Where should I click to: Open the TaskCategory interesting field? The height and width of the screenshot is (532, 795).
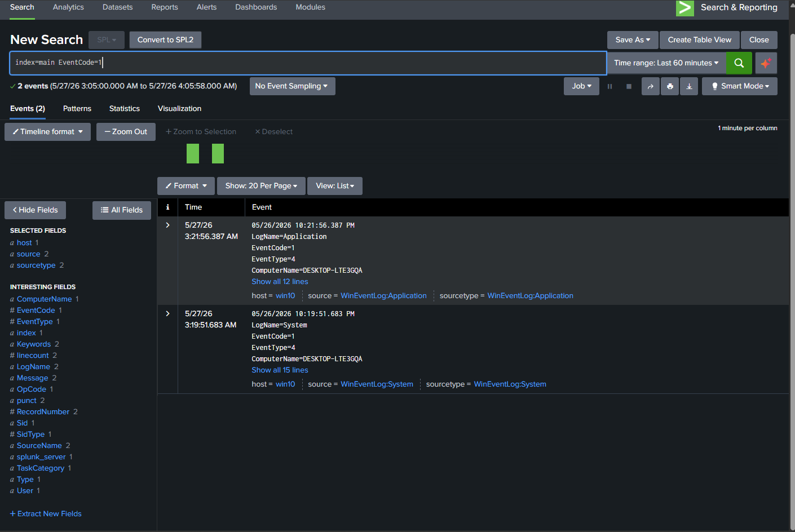point(41,468)
